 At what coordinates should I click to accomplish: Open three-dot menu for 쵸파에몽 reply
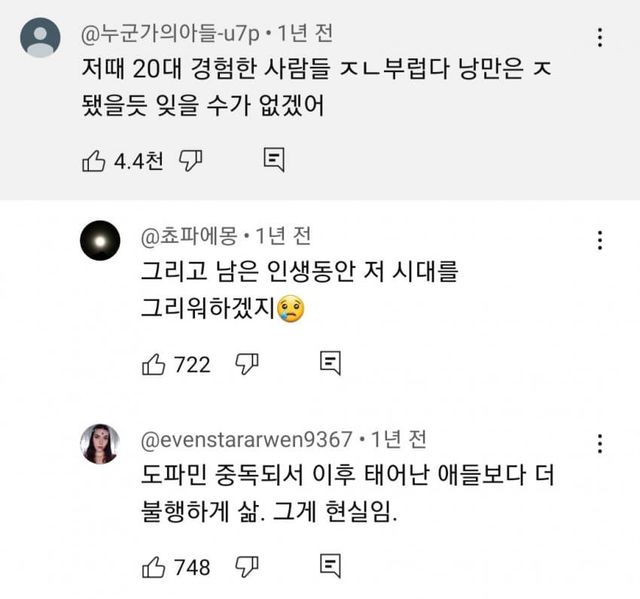599,240
